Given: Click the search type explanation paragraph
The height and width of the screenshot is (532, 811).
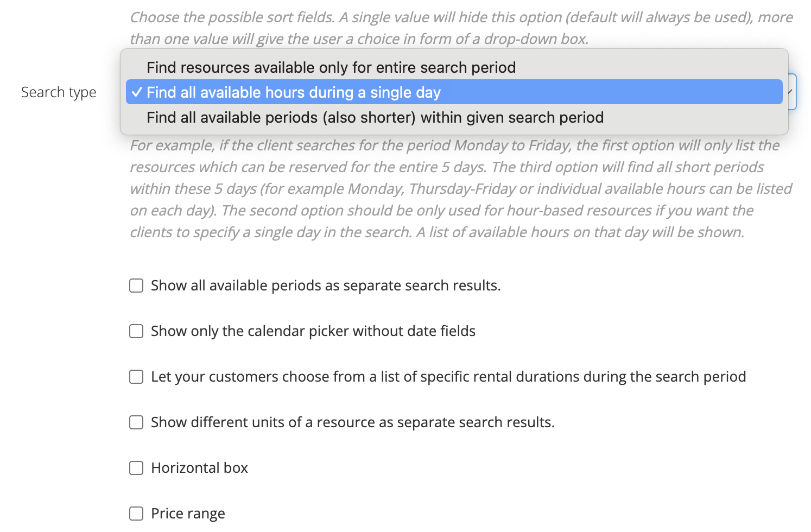Looking at the screenshot, I should pyautogui.click(x=460, y=188).
